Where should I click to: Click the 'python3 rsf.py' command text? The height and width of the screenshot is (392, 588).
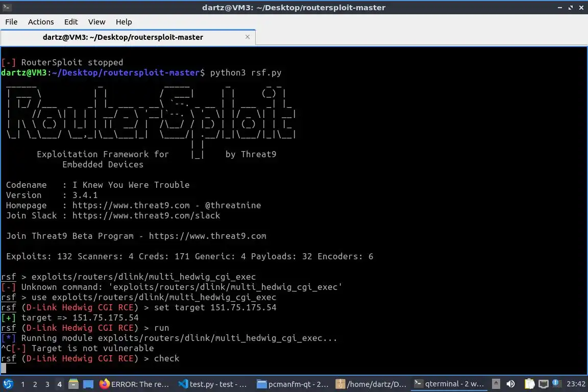tap(246, 73)
